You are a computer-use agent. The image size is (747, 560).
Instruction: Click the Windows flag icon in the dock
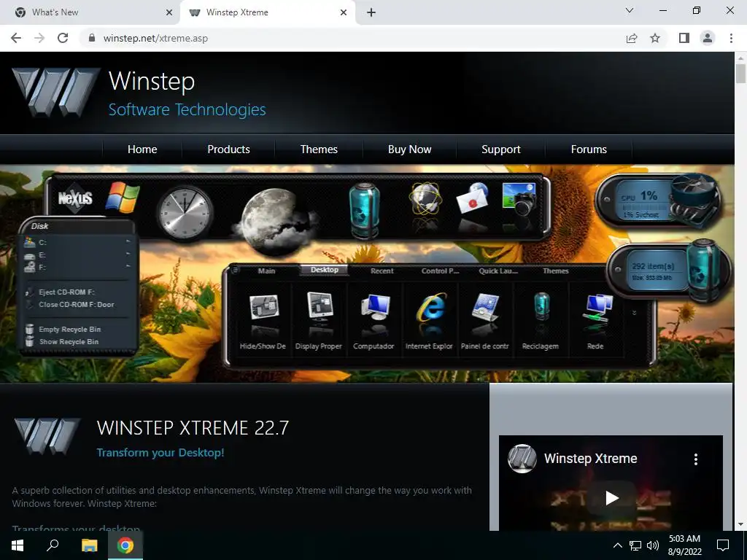(123, 197)
